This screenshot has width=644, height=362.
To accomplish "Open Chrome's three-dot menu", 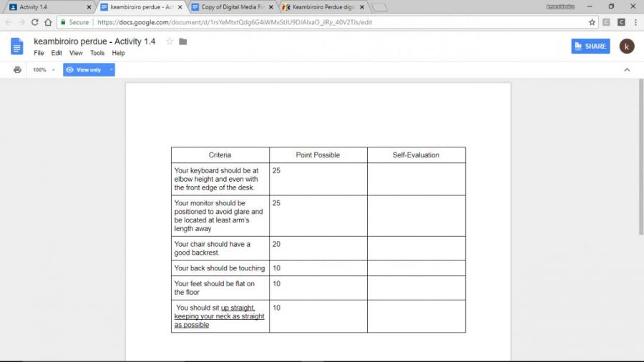I will pos(635,22).
